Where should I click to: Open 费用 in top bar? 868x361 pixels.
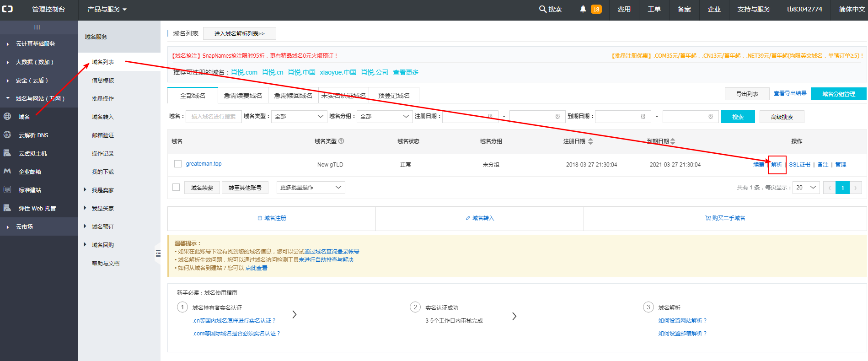tap(624, 9)
